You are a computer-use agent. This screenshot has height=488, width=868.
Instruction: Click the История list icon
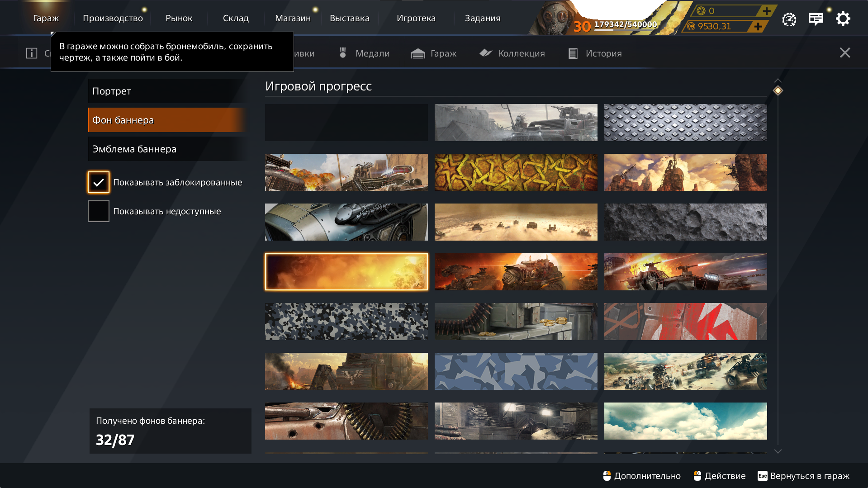coord(573,53)
